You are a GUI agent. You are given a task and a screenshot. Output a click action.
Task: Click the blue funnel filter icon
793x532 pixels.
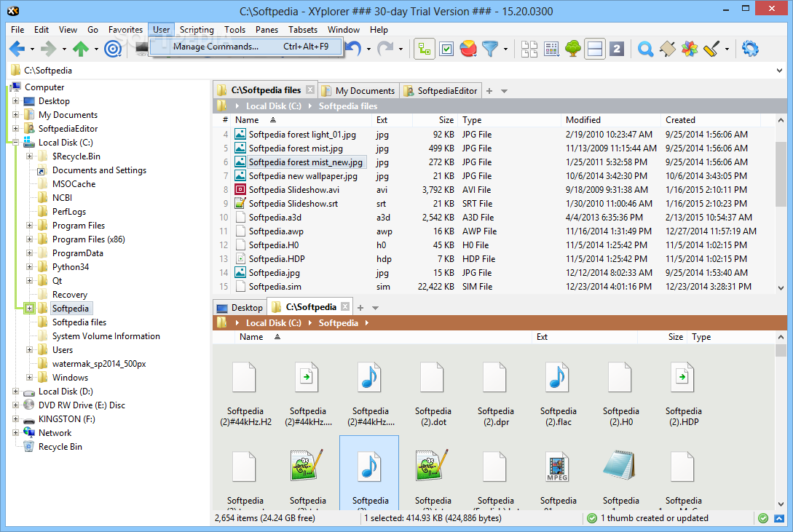point(489,49)
